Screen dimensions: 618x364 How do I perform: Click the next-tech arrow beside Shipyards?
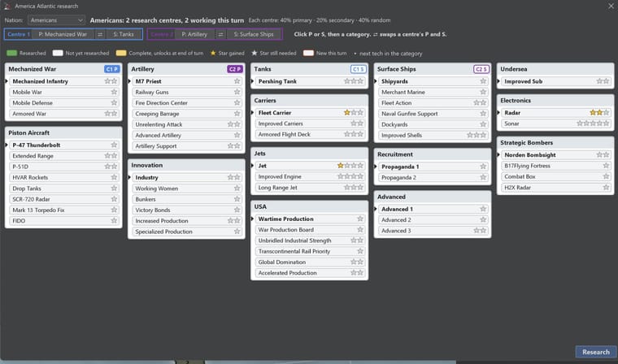click(x=376, y=81)
